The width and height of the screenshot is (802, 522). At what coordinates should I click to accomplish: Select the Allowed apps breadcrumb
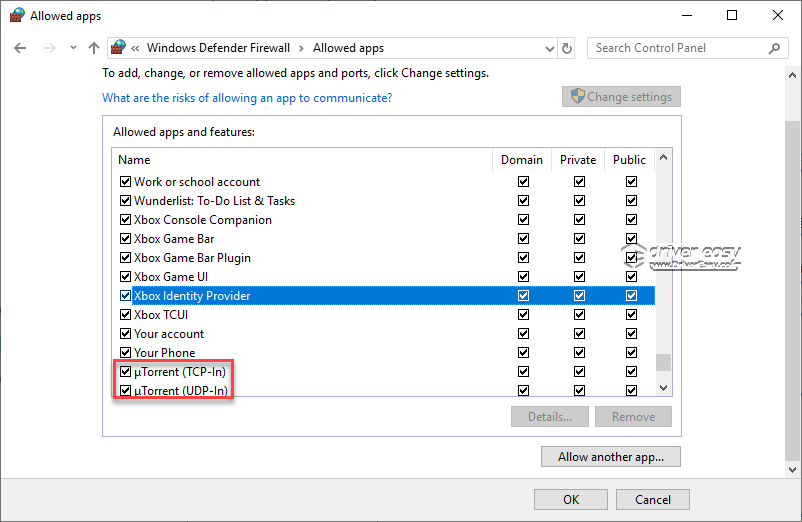pyautogui.click(x=348, y=48)
